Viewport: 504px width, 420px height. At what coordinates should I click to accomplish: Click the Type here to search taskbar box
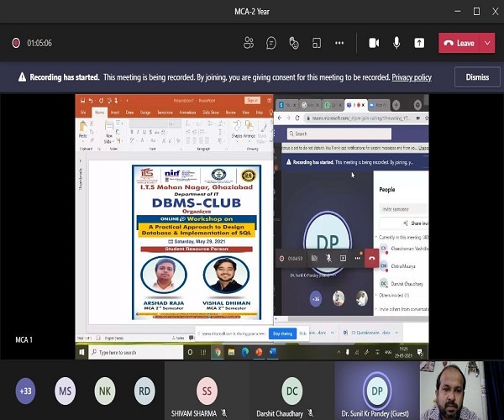click(x=135, y=352)
